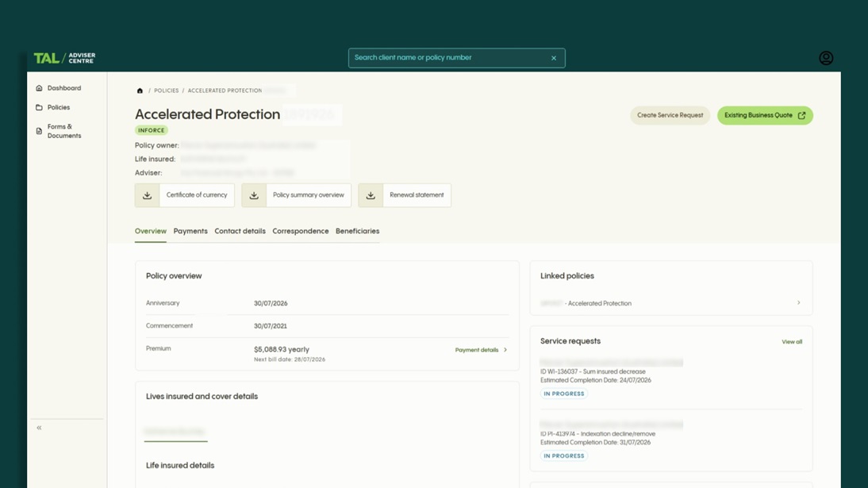Click the premium value $5,088.93 yearly
The height and width of the screenshot is (488, 868).
click(282, 349)
